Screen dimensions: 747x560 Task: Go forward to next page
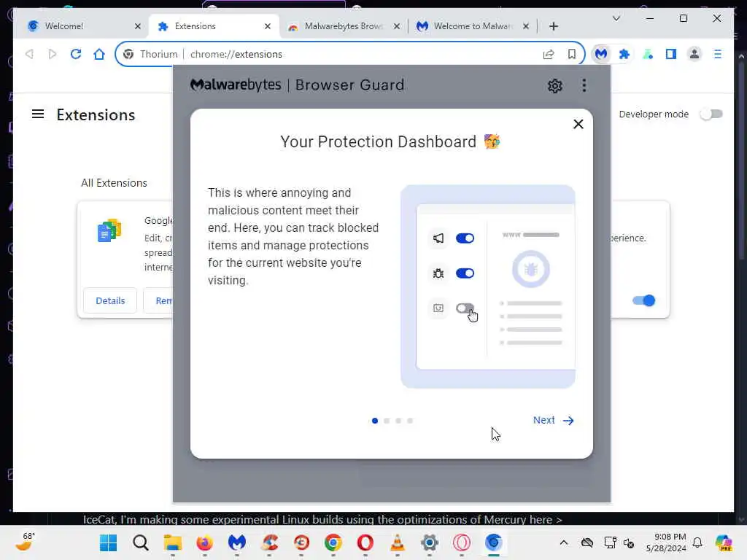click(53, 54)
